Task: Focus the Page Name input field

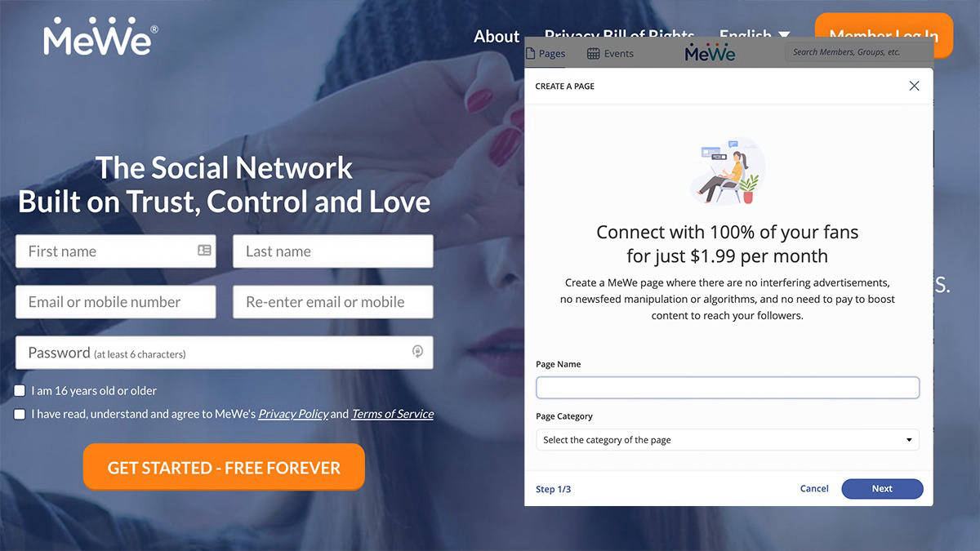Action: 728,388
